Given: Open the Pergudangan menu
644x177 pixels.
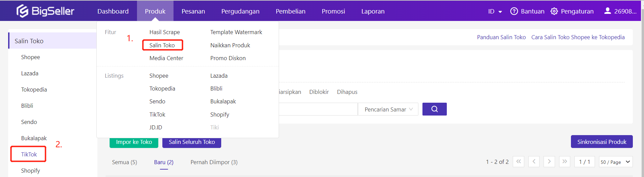Looking at the screenshot, I should point(240,11).
